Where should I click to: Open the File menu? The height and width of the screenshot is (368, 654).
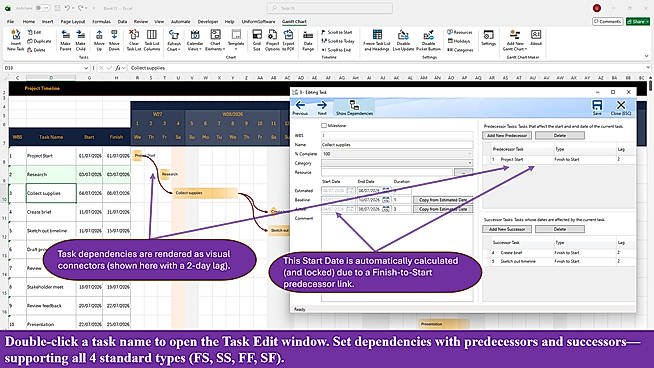10,21
